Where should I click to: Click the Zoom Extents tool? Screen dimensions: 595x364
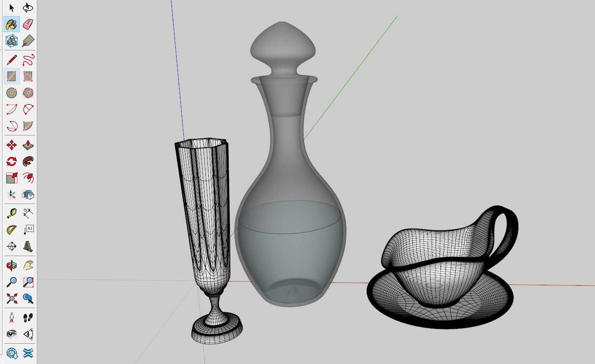11,298
